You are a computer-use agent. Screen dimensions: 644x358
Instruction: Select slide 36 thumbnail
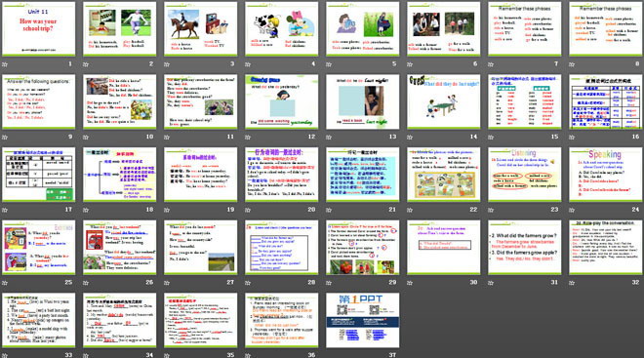(281, 320)
